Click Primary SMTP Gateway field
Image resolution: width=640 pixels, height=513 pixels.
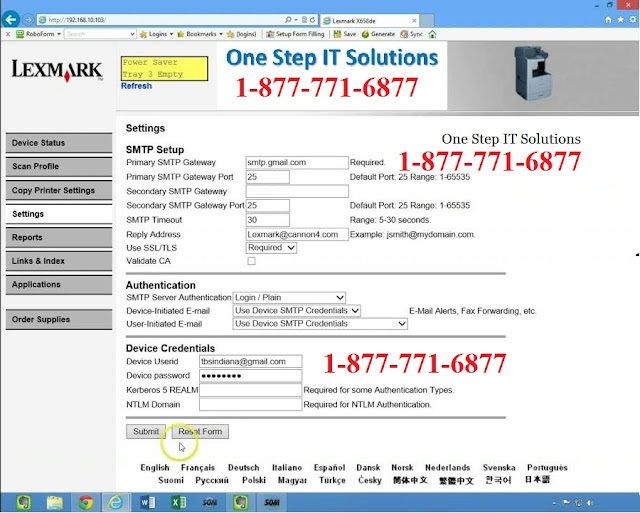point(297,162)
